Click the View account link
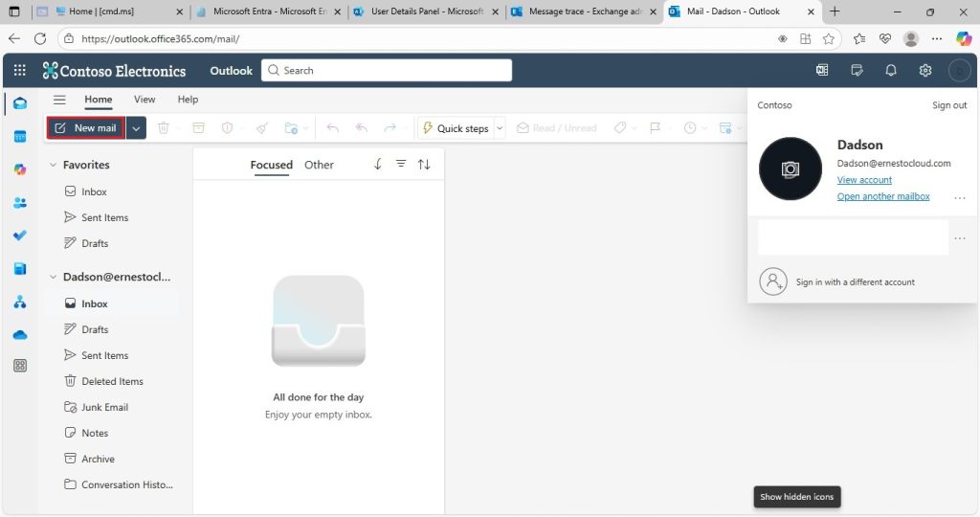980x517 pixels. (x=864, y=179)
